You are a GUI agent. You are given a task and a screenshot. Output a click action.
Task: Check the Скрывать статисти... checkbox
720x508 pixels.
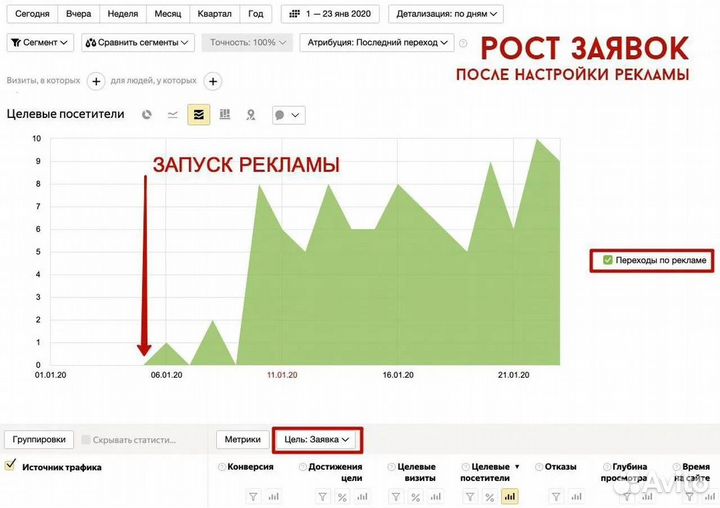click(x=86, y=440)
